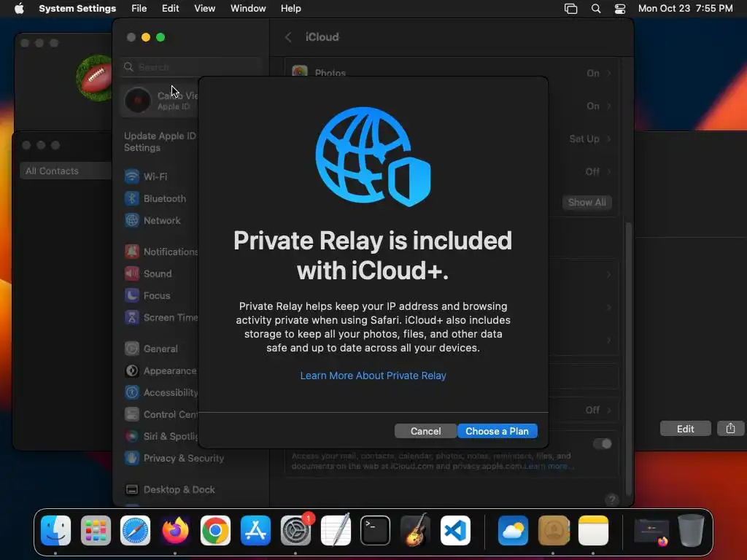The height and width of the screenshot is (560, 747).
Task: Open Photos row in iCloud list
Action: 451,73
